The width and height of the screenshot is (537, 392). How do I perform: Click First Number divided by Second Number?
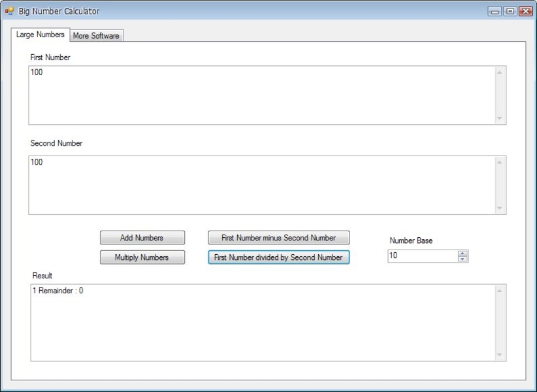coord(279,257)
